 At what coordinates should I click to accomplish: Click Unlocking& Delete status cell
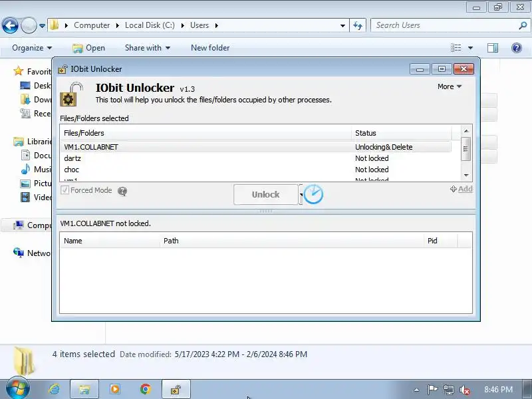click(x=384, y=147)
